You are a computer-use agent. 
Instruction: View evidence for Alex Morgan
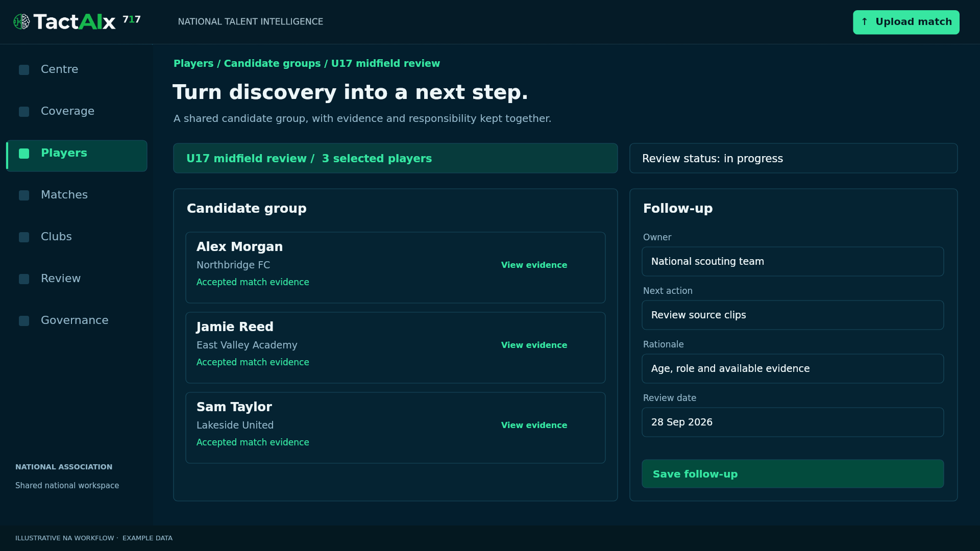point(534,265)
